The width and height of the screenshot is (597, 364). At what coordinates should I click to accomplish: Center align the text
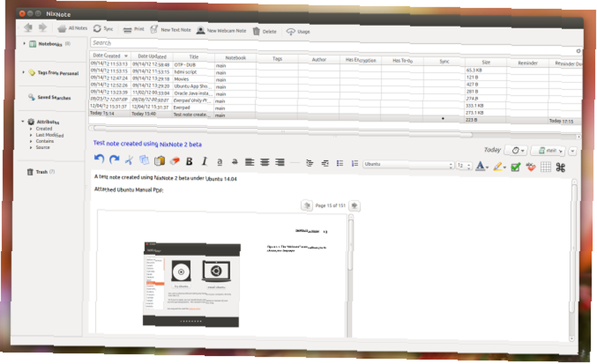[264, 162]
